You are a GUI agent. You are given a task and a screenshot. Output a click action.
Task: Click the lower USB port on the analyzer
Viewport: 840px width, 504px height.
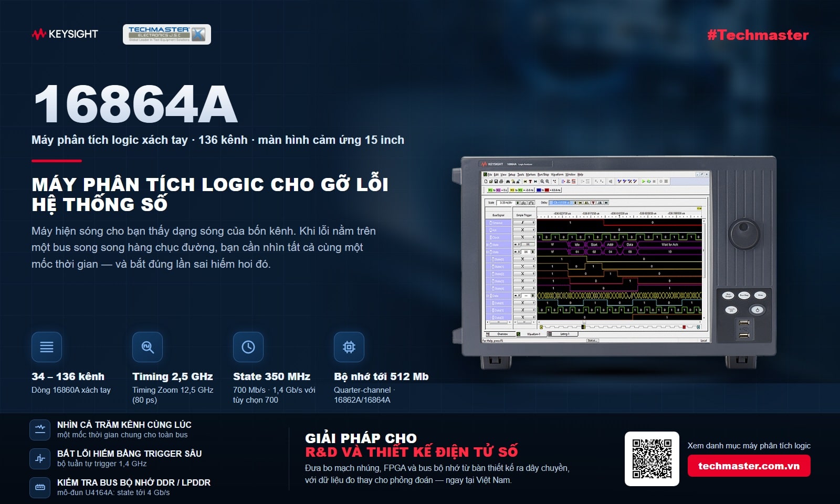tap(744, 334)
